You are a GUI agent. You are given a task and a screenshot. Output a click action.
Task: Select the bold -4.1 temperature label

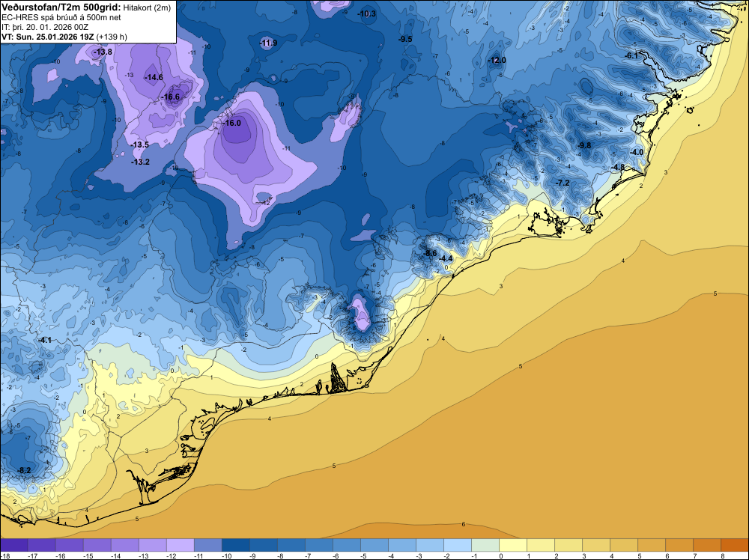coord(45,340)
